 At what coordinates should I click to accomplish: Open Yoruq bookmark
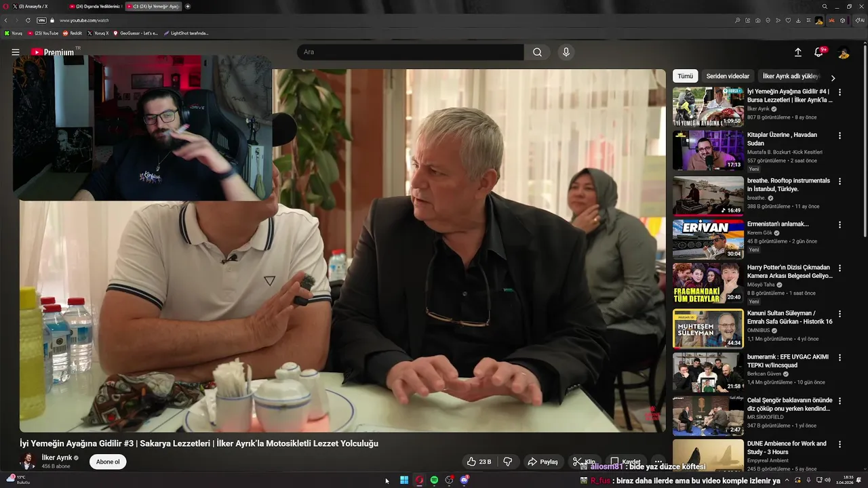[14, 33]
